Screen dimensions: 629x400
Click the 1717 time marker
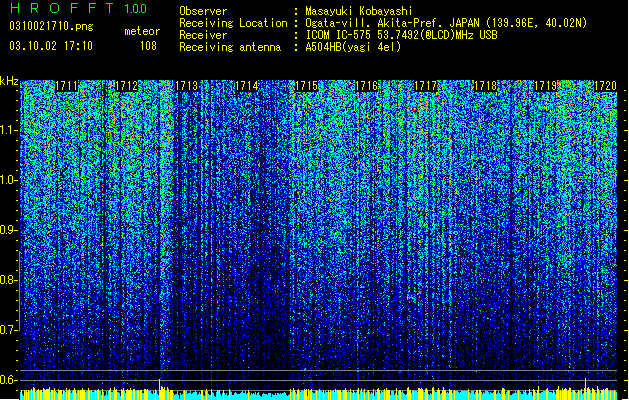pyautogui.click(x=425, y=86)
